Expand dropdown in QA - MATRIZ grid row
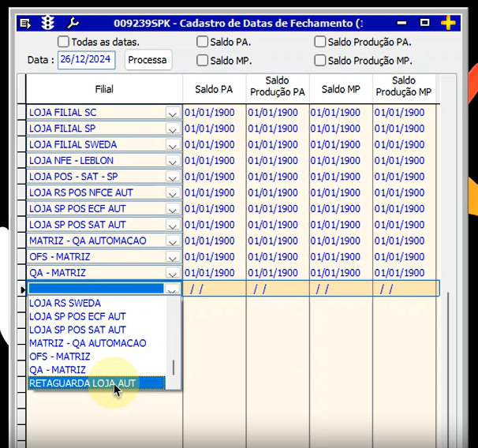Image resolution: width=478 pixels, height=448 pixels. point(173,273)
